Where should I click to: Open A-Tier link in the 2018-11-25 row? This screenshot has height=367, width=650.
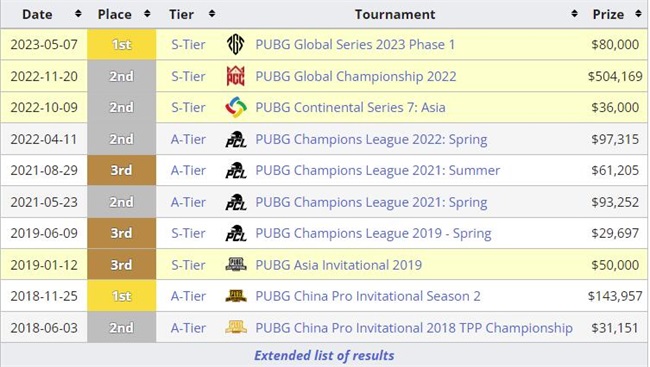coord(188,296)
